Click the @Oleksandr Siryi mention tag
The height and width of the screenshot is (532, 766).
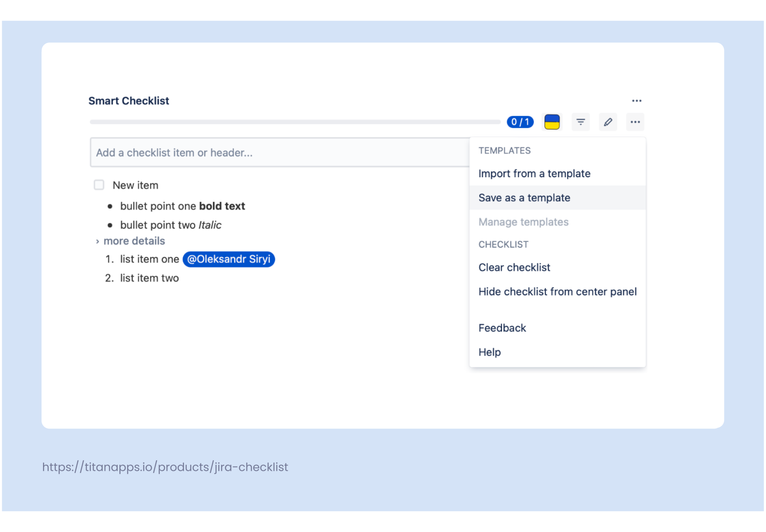[x=229, y=259]
